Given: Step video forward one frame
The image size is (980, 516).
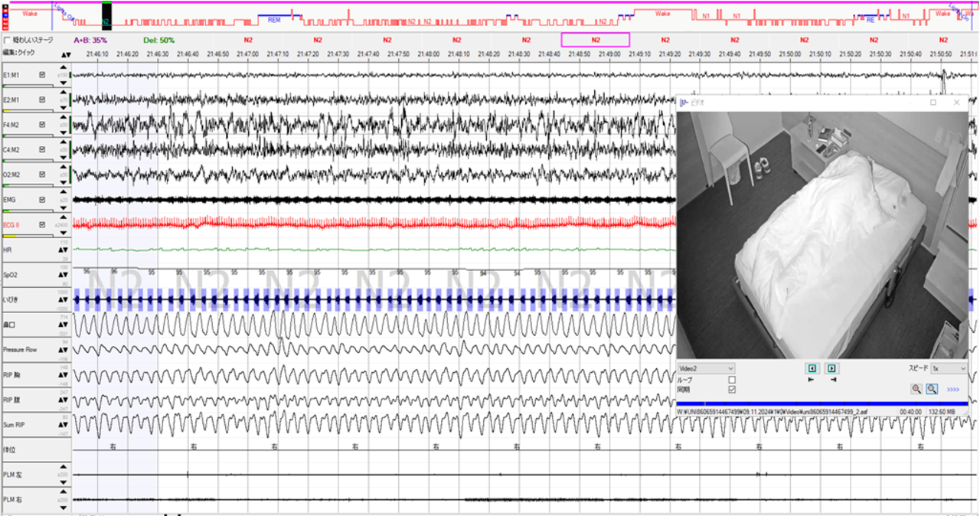Looking at the screenshot, I should (x=832, y=368).
